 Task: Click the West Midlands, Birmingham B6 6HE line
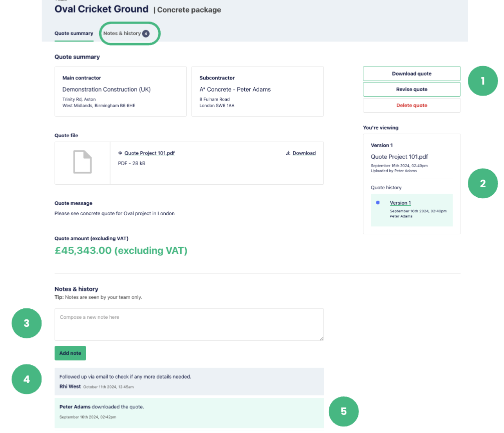point(99,106)
